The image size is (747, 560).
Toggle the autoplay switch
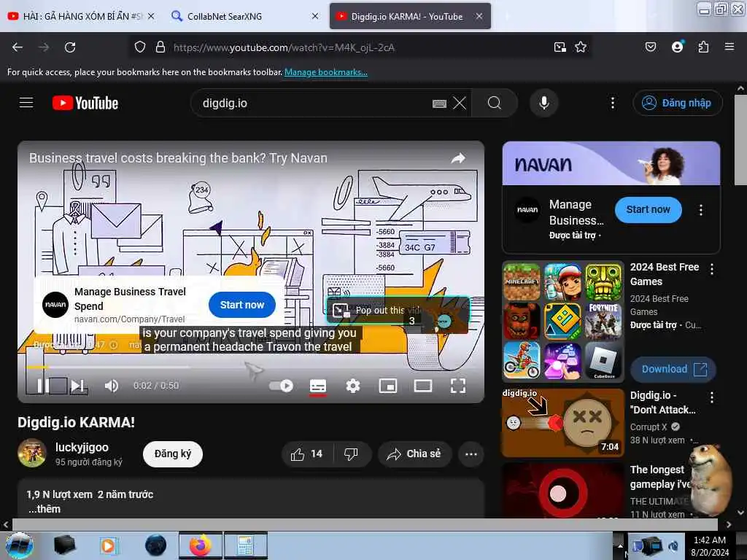coord(281,386)
